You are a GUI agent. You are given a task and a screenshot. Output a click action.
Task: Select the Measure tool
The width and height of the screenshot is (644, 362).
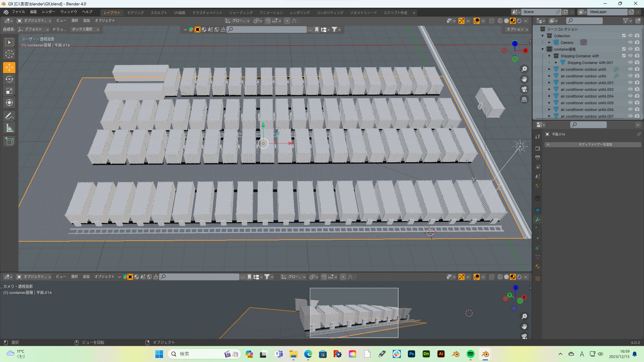(x=9, y=128)
